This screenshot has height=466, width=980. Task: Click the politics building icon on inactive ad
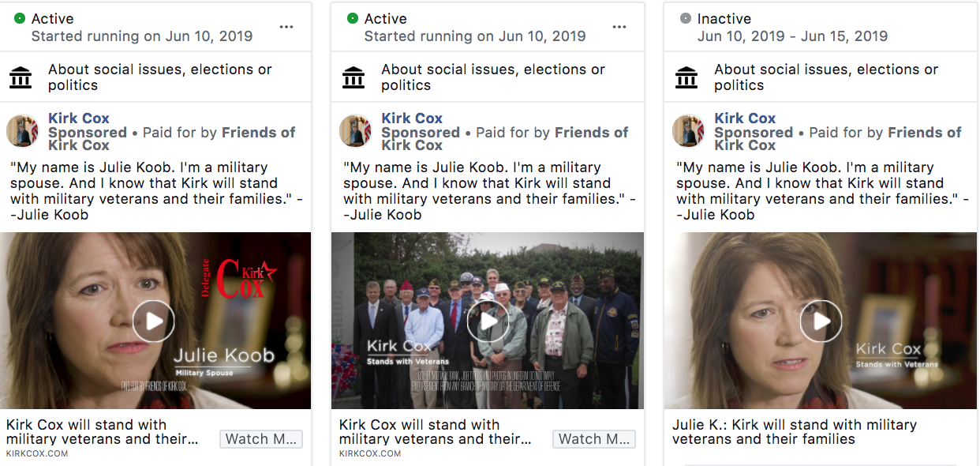pyautogui.click(x=686, y=77)
